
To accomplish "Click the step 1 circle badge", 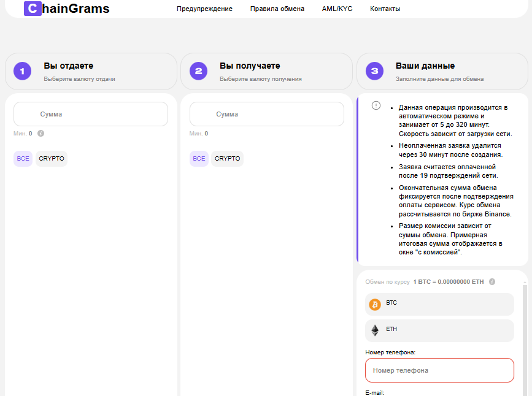I will pos(22,71).
